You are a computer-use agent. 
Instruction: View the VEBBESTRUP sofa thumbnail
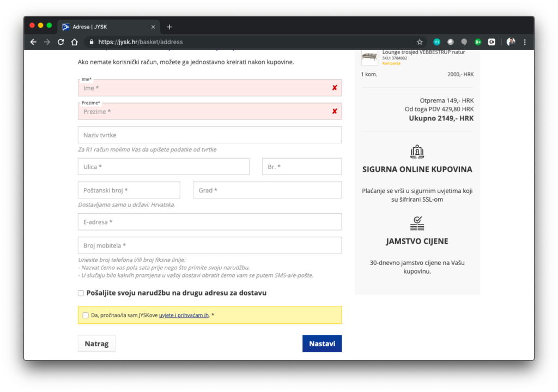(369, 57)
